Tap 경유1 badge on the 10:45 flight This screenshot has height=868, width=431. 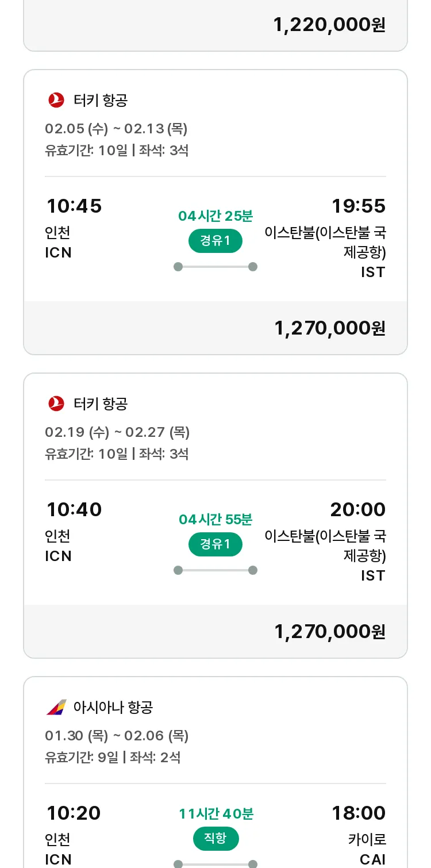215,241
